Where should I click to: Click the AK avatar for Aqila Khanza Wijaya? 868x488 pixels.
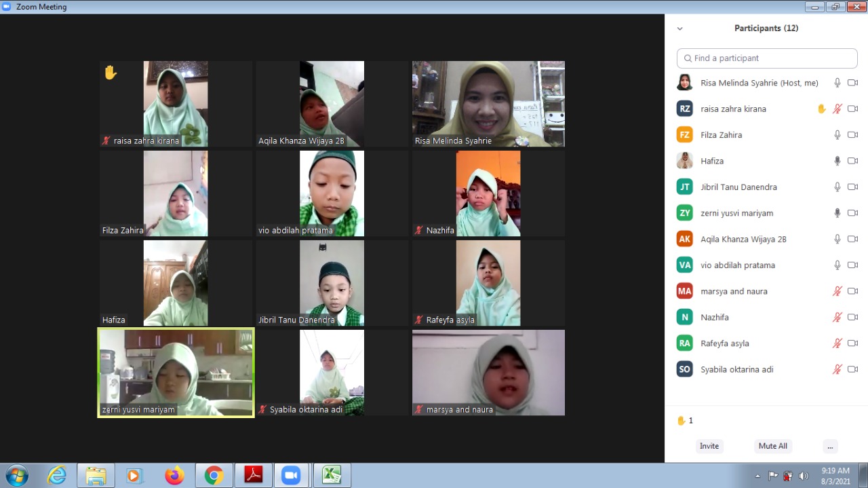pos(685,239)
